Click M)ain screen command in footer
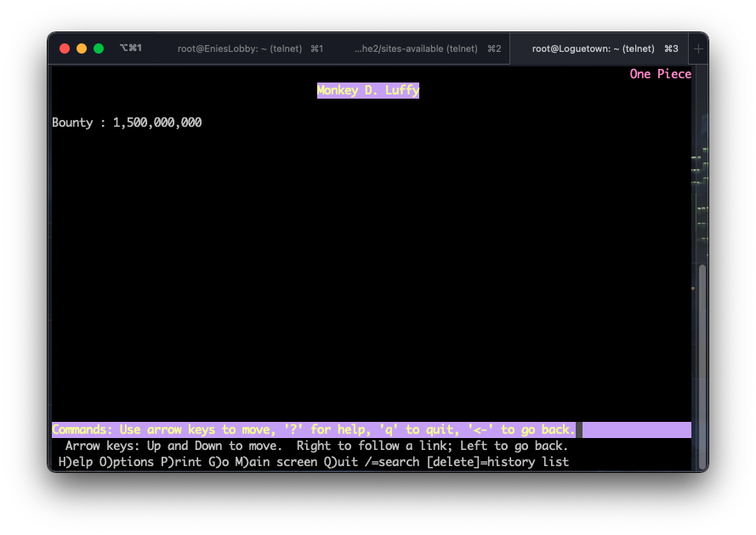Image resolution: width=756 pixels, height=535 pixels. pyautogui.click(x=276, y=462)
